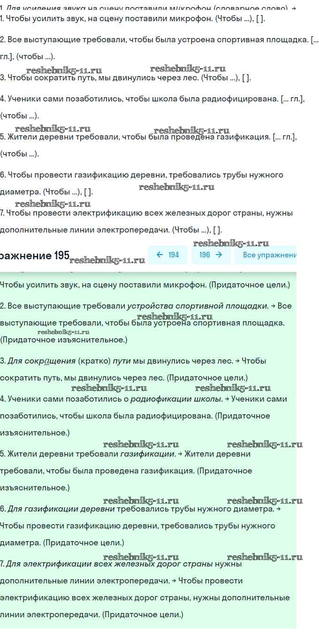The height and width of the screenshot is (644, 319).
Task: Click the italic phrase 'устройства спортивной площадки'
Action: point(197,306)
